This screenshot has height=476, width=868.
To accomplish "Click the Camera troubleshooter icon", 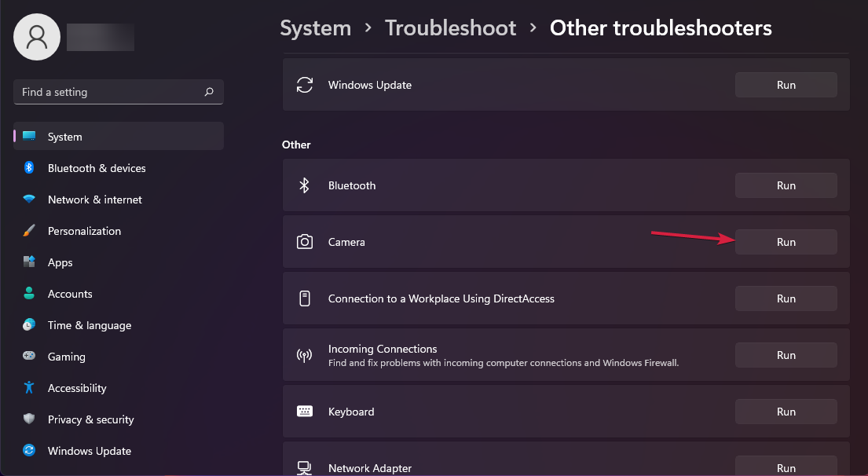I will (x=304, y=242).
